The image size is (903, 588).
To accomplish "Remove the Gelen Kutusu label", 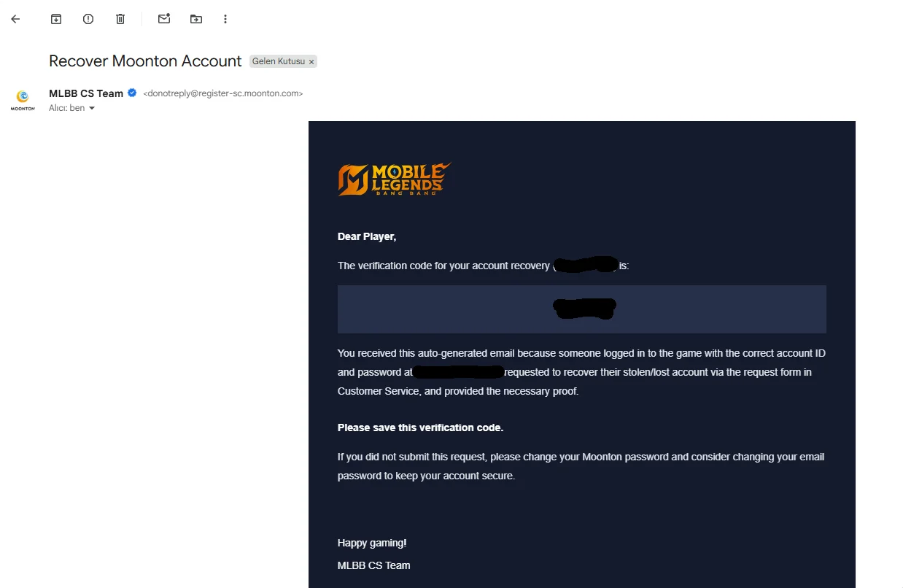I will point(311,62).
